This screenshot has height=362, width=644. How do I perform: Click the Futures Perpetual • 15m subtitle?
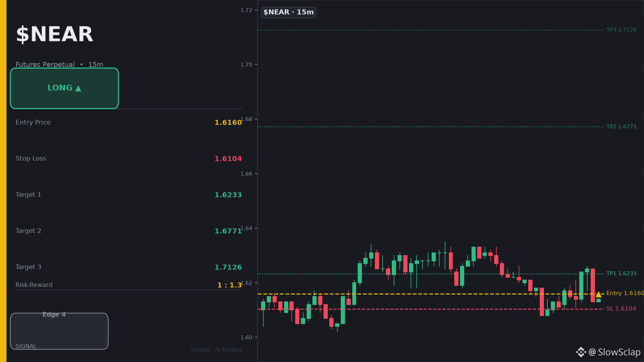pyautogui.click(x=59, y=64)
